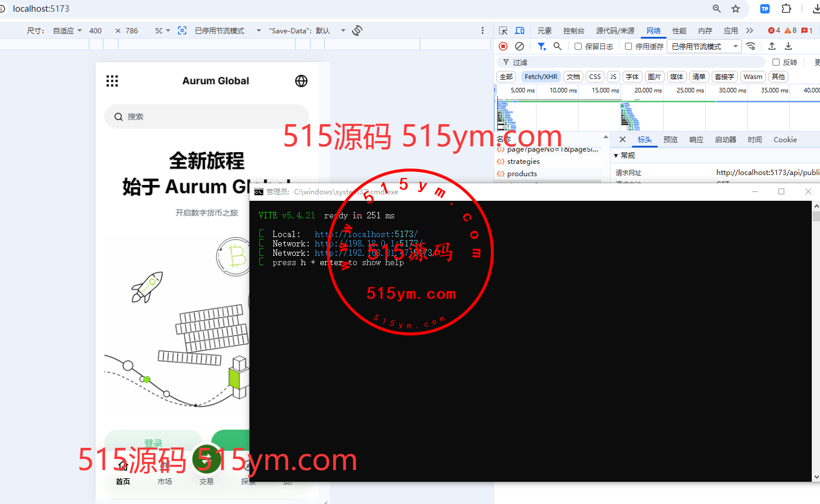
Task: Toggle the 反转 filter checkbox
Action: tap(776, 62)
